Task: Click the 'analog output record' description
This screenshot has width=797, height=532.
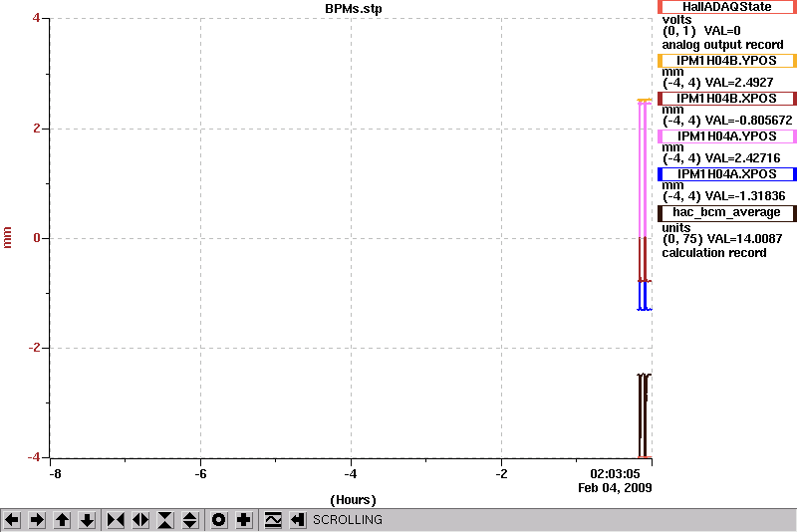Action: click(722, 45)
